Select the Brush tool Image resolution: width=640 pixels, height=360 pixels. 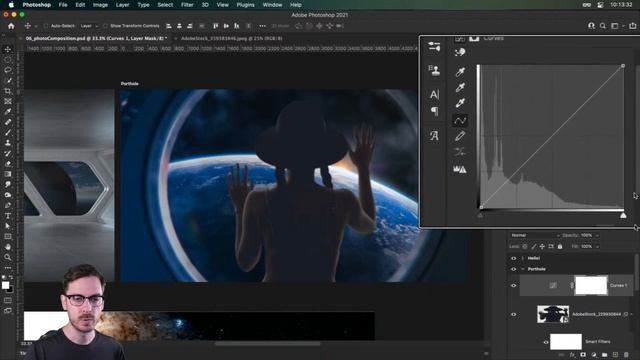[8, 133]
